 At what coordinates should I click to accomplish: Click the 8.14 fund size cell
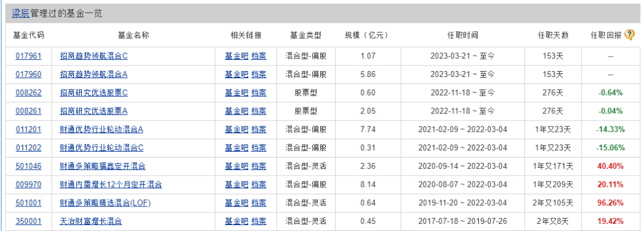tap(367, 184)
